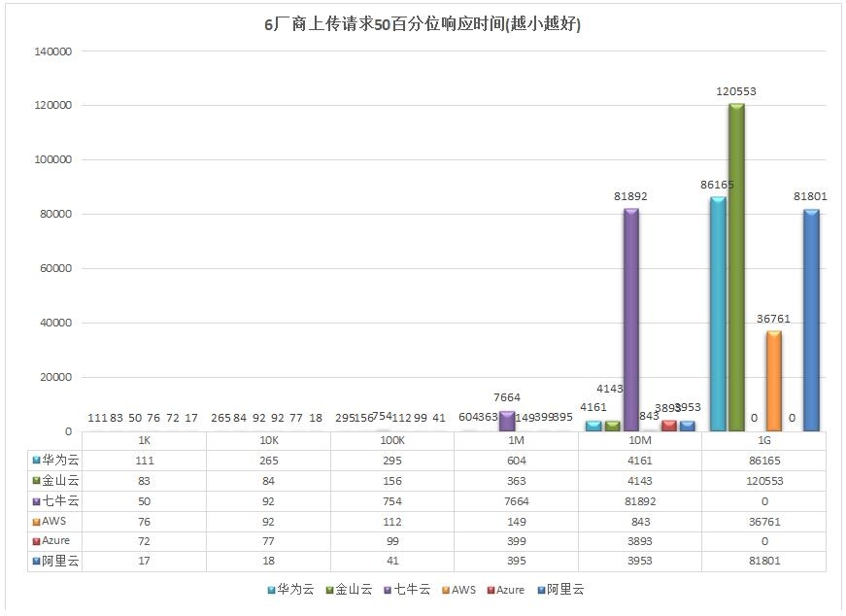Click the 120553 data label above the bar
846x616 pixels.
pos(736,91)
